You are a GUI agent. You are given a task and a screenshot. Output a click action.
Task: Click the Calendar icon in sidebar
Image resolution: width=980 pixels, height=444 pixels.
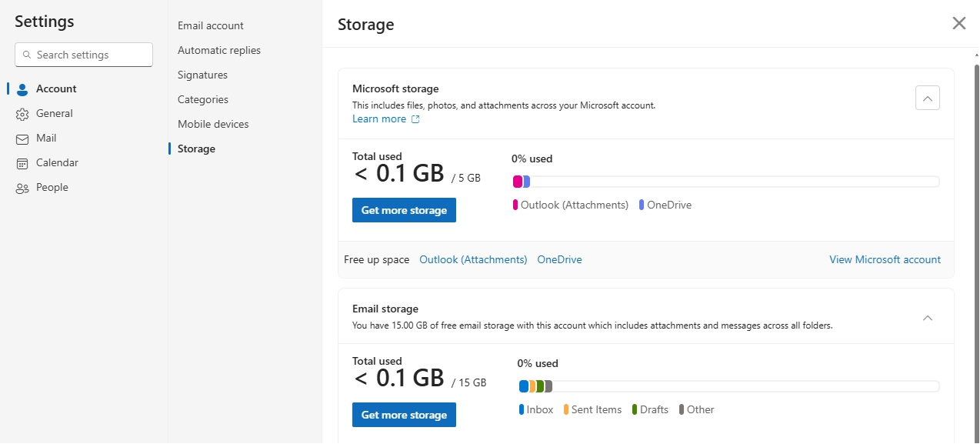tap(22, 163)
